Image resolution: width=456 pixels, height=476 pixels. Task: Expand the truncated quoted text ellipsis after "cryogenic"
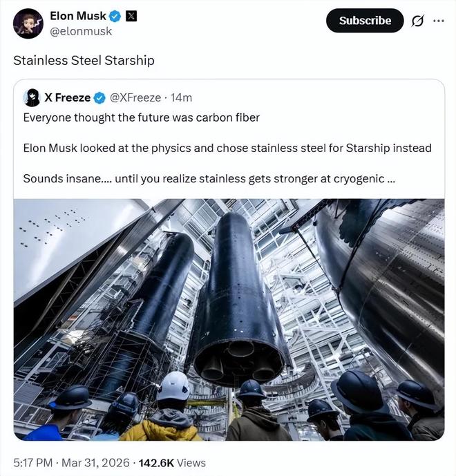[x=391, y=178]
